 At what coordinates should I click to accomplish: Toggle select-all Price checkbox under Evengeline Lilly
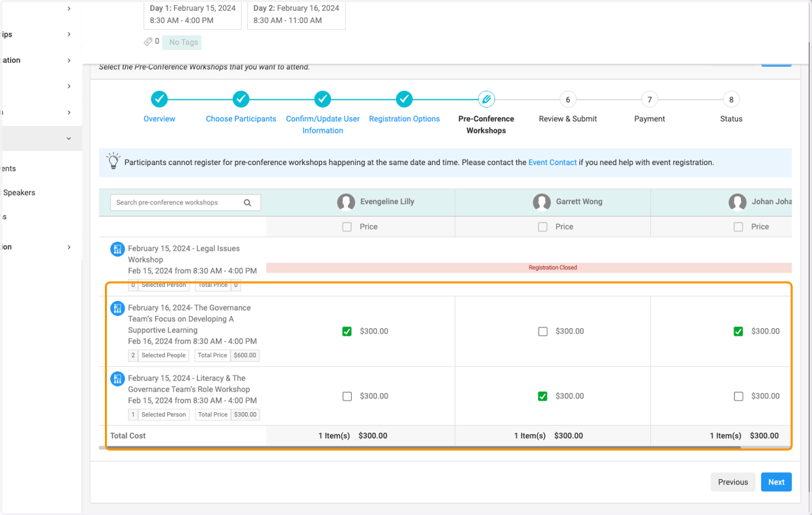point(347,227)
